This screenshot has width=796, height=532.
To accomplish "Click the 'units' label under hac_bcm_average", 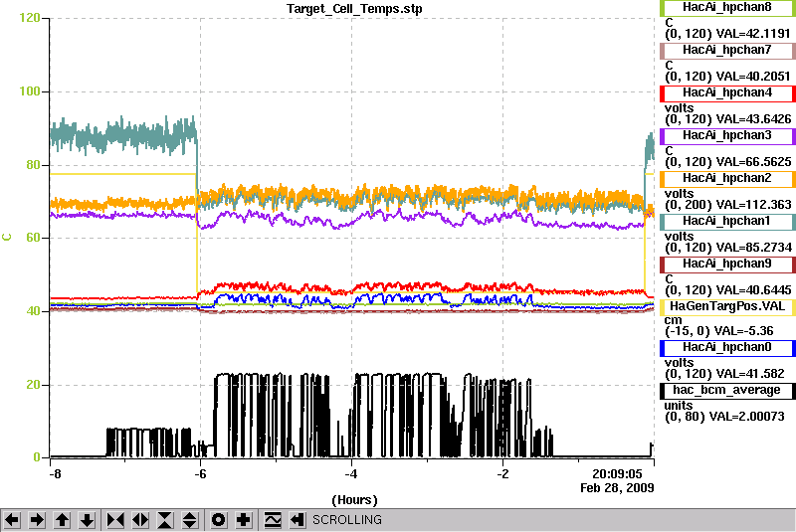I will coord(679,405).
